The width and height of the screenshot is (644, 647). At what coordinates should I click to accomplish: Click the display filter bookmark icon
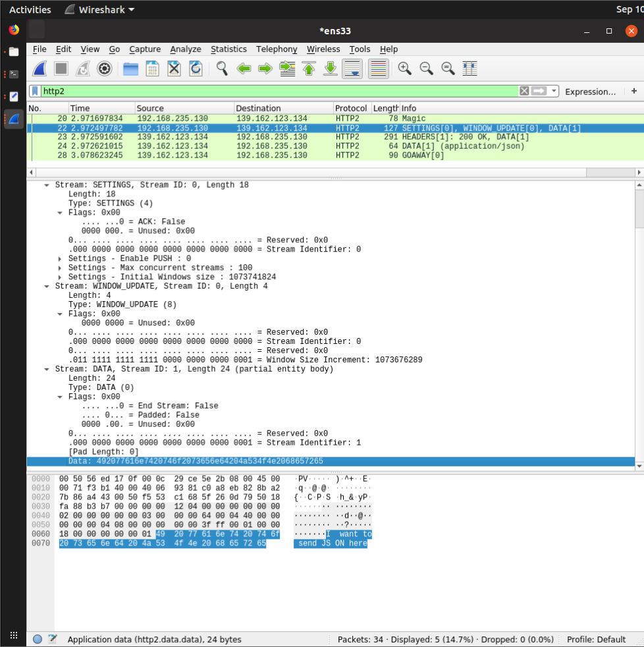point(35,91)
